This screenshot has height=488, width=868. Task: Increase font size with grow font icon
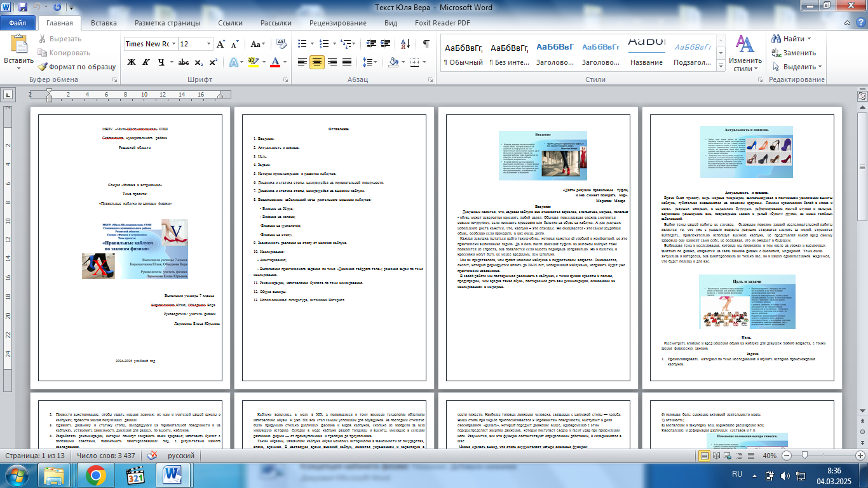[220, 44]
